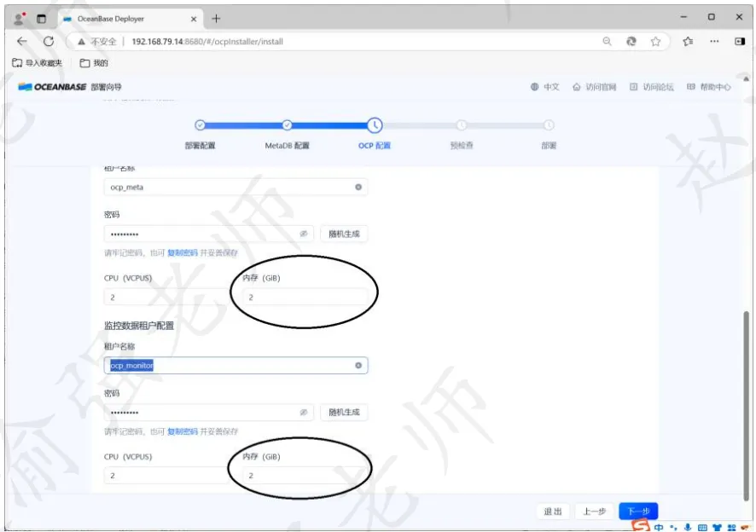Click the monitor tenant password field
Viewport: 756px width, 532px height.
click(x=209, y=412)
